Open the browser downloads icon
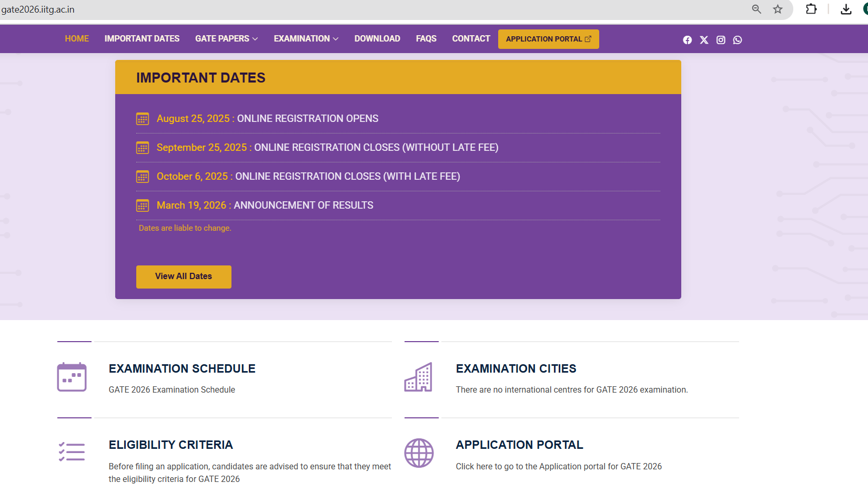Viewport: 868px width, 493px height. pyautogui.click(x=846, y=9)
